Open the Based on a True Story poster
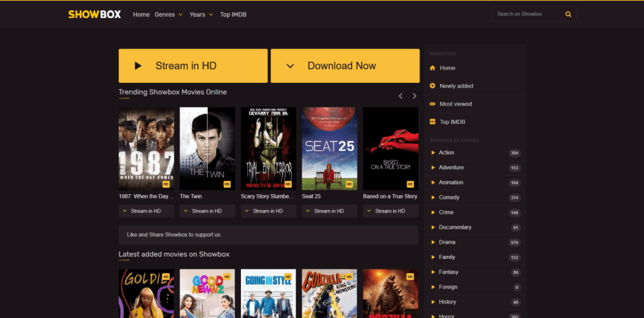 (391, 148)
